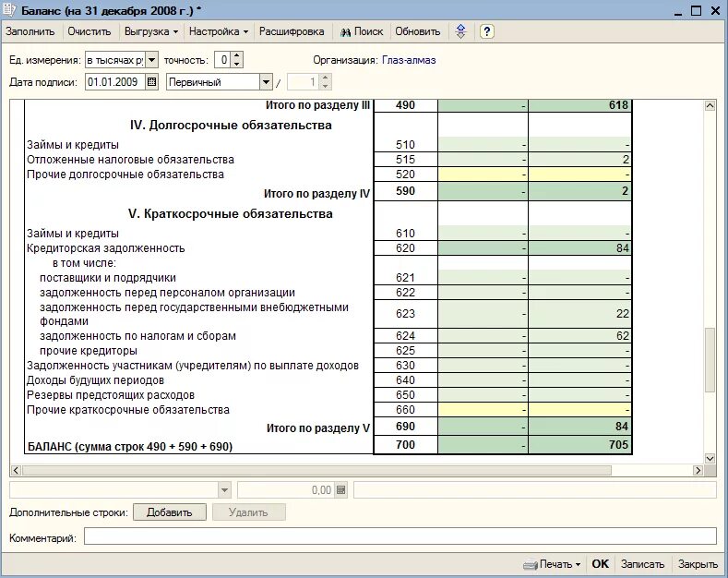Click the OK button
Screen dimensions: 728x578
(x=600, y=564)
